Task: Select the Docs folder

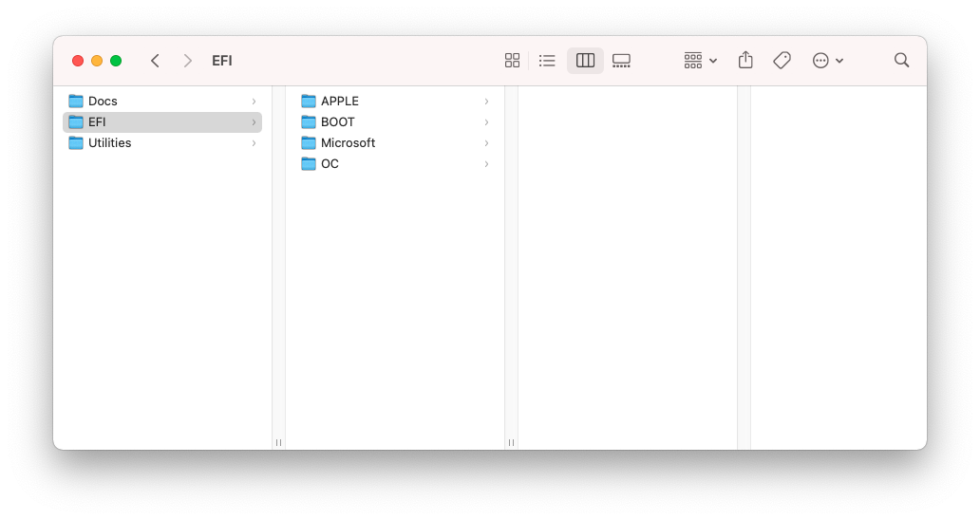Action: coord(103,102)
